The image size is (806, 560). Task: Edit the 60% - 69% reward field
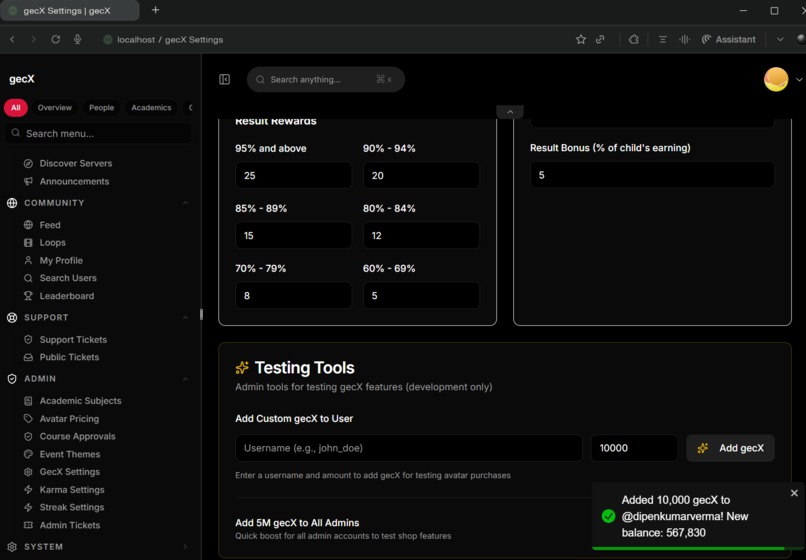[x=421, y=296]
